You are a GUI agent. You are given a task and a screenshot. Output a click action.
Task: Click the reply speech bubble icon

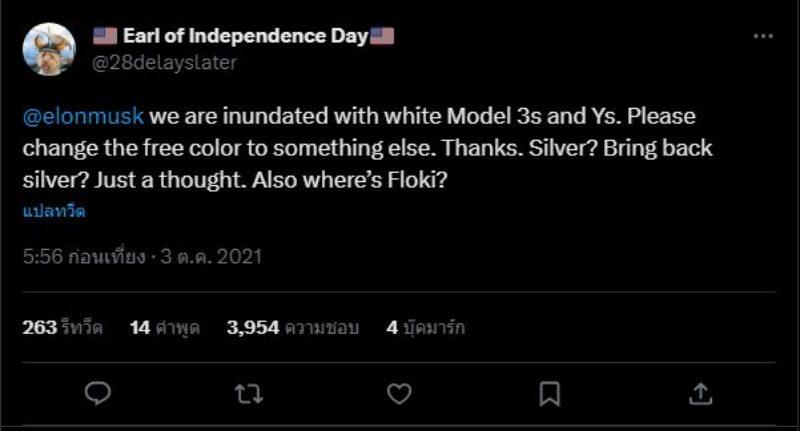(97, 394)
